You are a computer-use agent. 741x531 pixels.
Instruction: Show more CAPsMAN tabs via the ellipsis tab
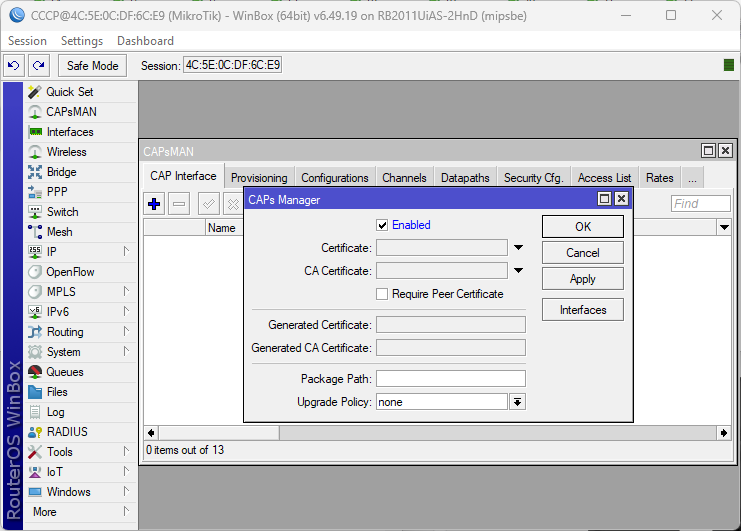692,178
